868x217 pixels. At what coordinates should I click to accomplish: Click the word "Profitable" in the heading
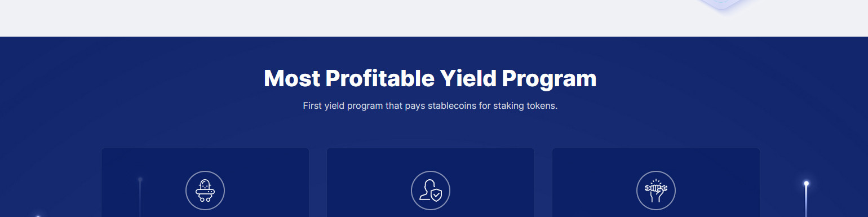click(x=380, y=78)
